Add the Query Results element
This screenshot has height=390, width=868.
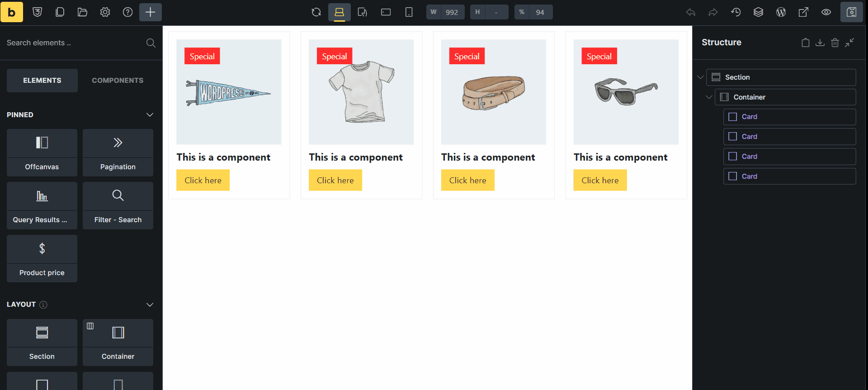tap(42, 205)
